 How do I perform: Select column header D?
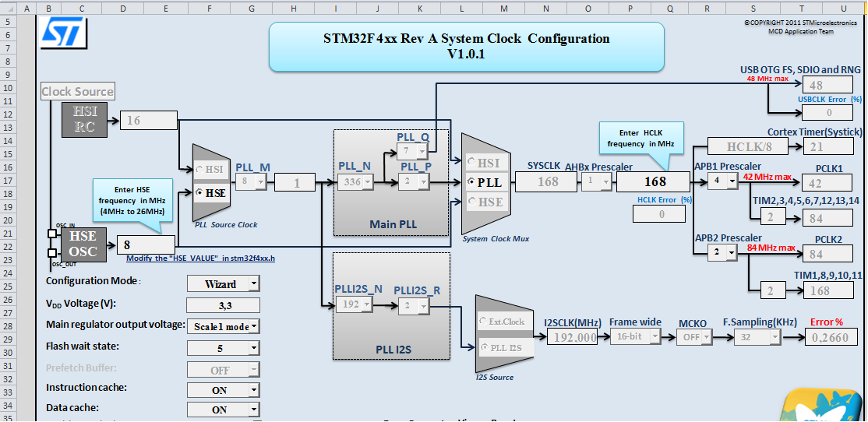[122, 8]
